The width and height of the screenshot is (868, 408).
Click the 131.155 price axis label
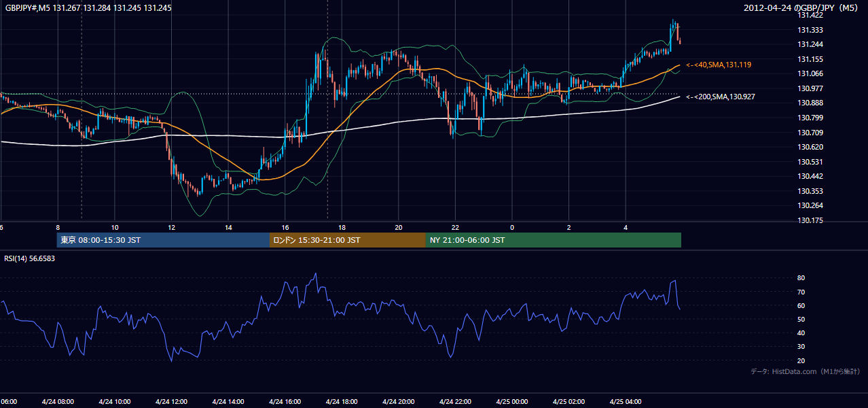(x=810, y=59)
